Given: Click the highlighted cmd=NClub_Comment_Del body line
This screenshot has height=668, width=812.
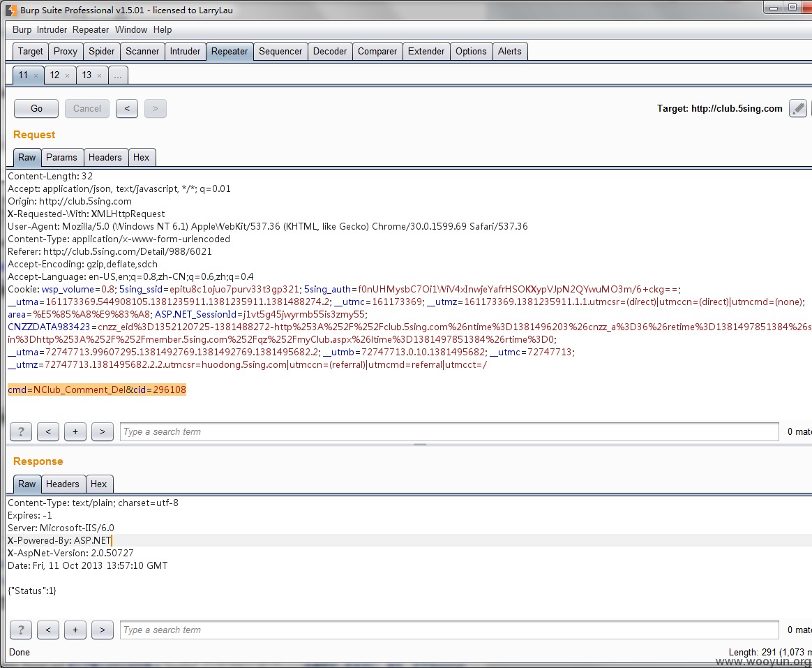Looking at the screenshot, I should [97, 389].
